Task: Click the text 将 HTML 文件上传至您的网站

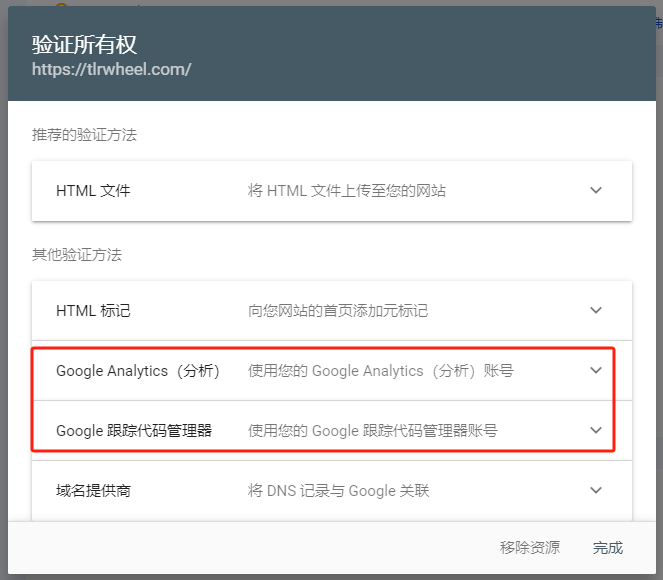Action: point(347,191)
